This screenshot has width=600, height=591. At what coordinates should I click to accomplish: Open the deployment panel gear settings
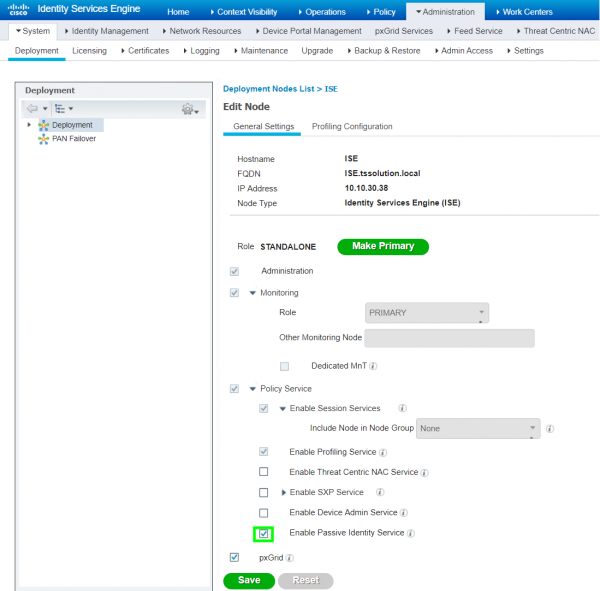(186, 108)
